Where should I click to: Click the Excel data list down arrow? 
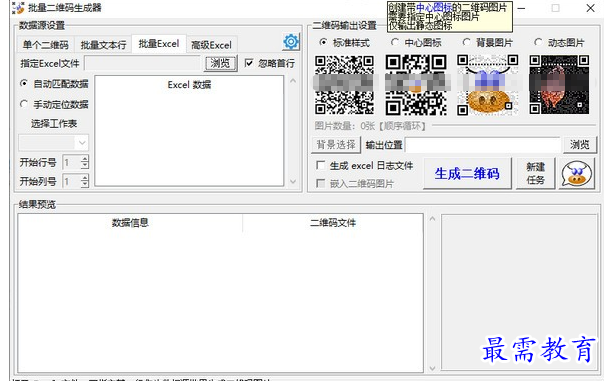(x=293, y=181)
